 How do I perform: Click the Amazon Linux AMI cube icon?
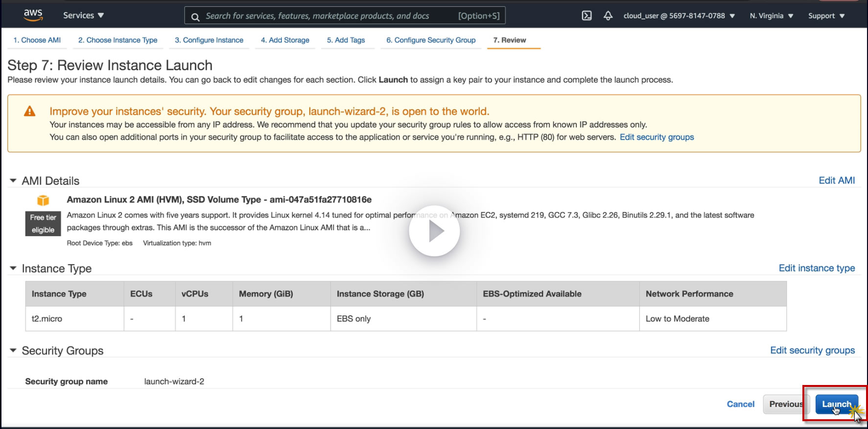click(43, 200)
